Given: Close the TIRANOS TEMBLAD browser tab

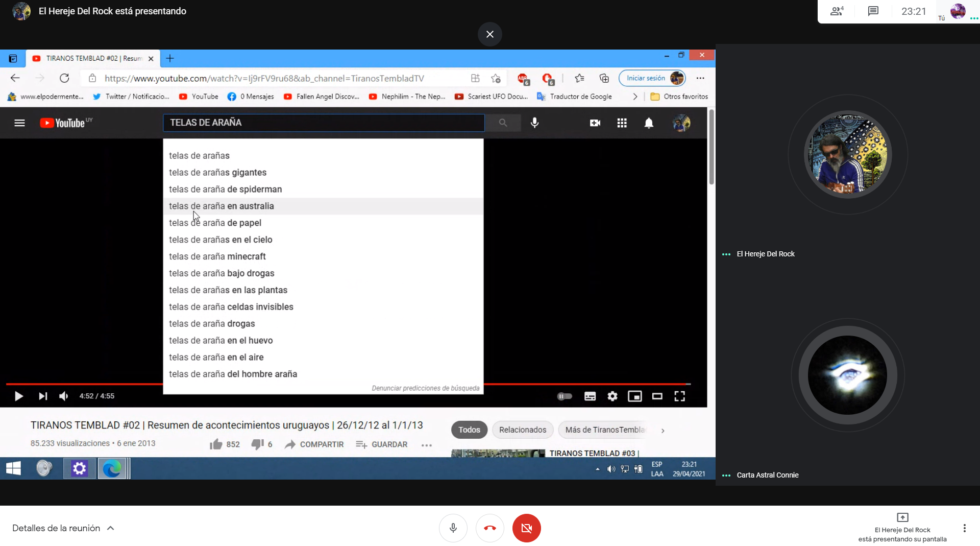Looking at the screenshot, I should pyautogui.click(x=151, y=59).
